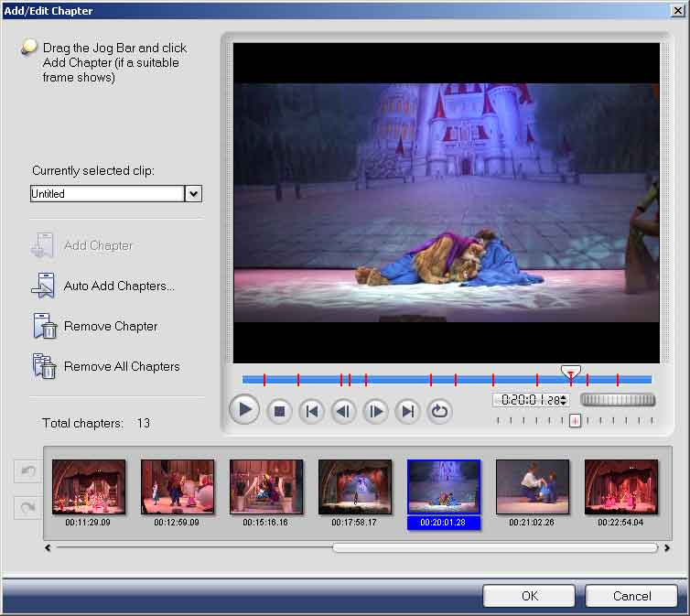Select chapter thumbnail 00:22:54.04
The image size is (690, 616).
coord(621,487)
